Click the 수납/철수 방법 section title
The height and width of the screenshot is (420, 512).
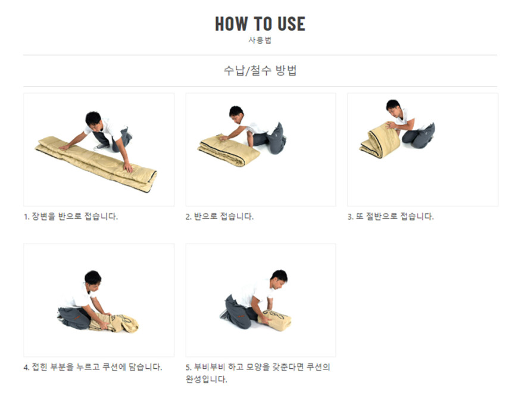[x=260, y=70]
